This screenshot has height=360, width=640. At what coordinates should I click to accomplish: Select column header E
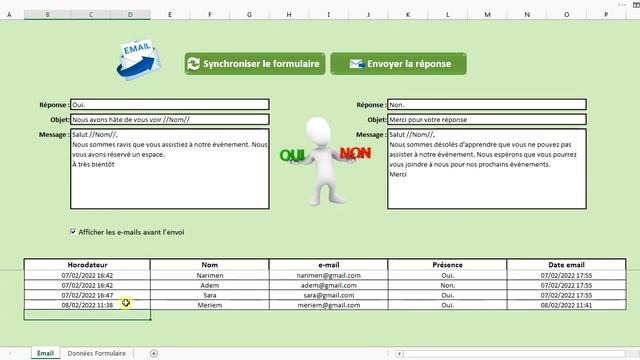point(170,15)
